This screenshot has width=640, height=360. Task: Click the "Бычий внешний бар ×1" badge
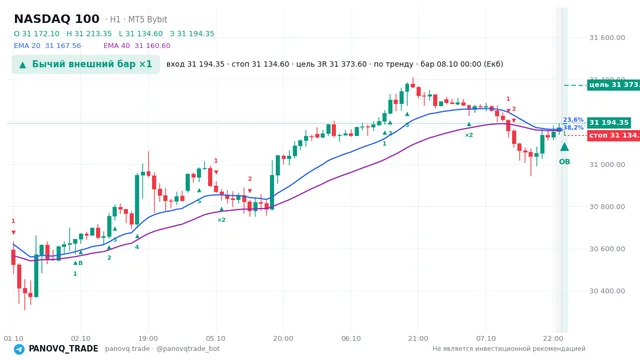(x=86, y=64)
